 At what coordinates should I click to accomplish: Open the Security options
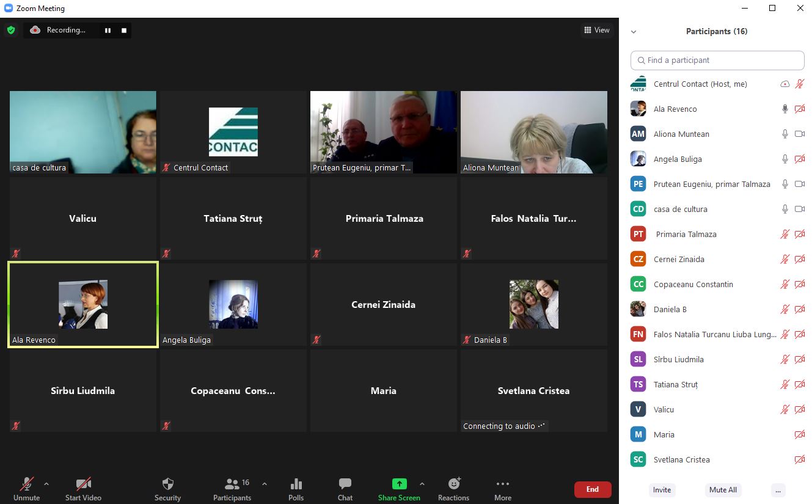(167, 489)
